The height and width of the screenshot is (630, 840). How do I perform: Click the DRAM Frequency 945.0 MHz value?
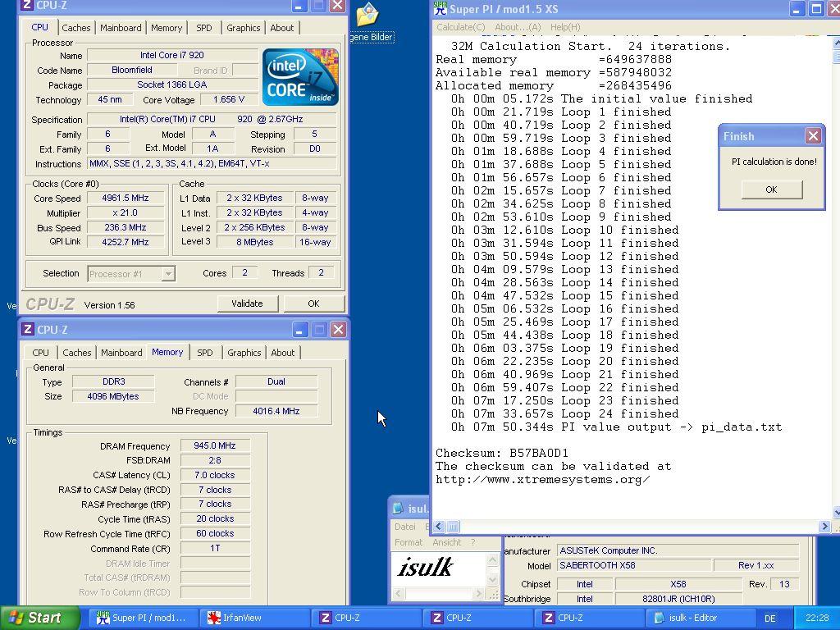click(215, 445)
